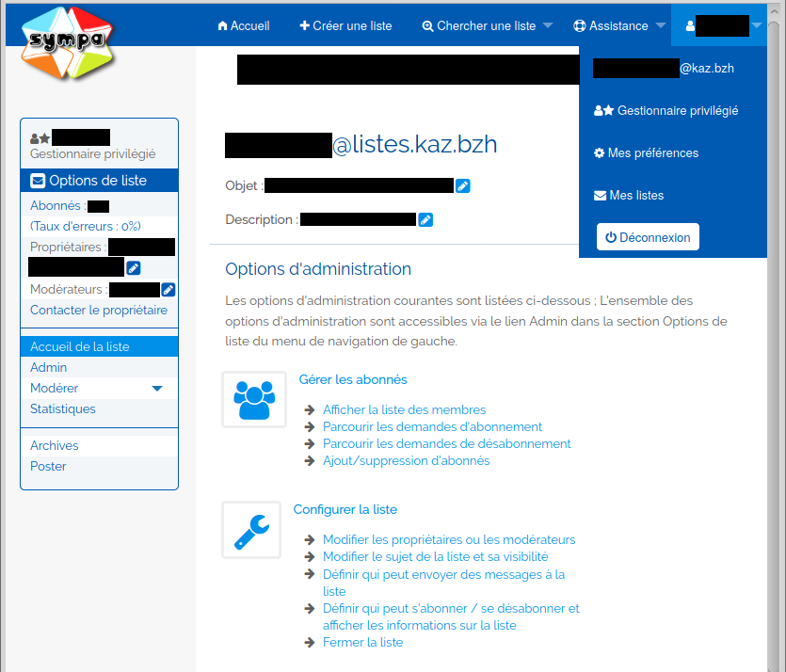The width and height of the screenshot is (786, 672).
Task: Edit the Description pencil icon
Action: [x=425, y=220]
